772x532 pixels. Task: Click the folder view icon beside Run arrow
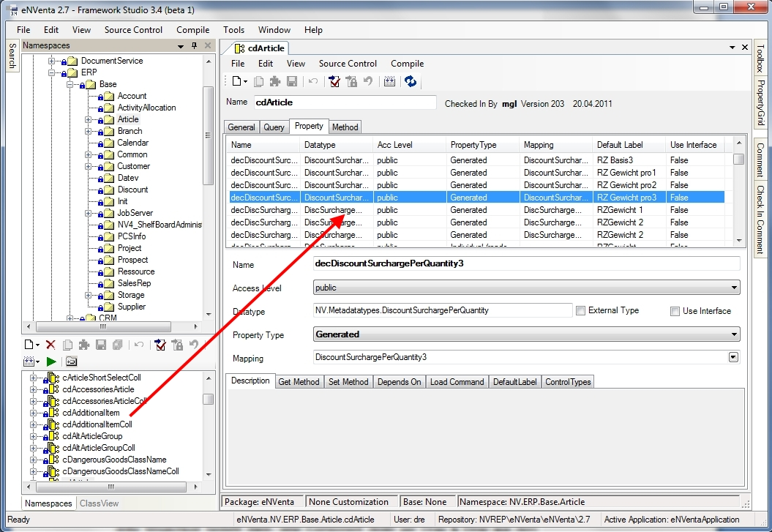tap(72, 361)
